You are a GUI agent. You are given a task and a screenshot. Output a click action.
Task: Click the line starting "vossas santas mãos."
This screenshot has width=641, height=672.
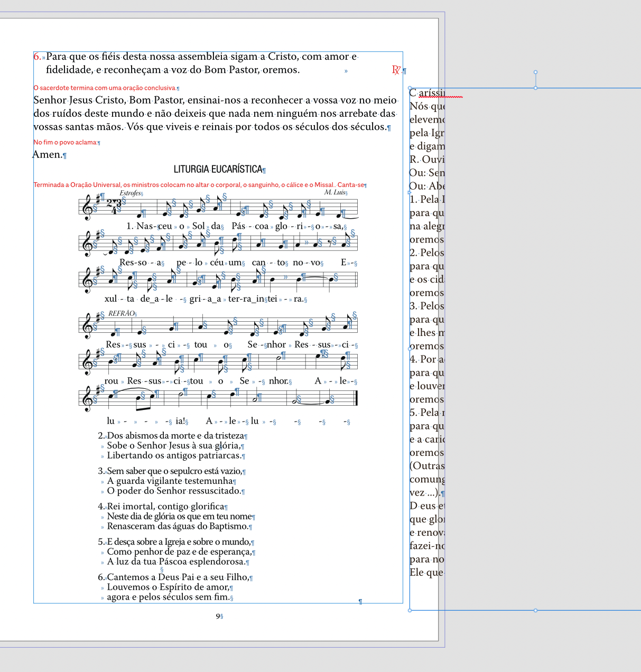pyautogui.click(x=210, y=127)
